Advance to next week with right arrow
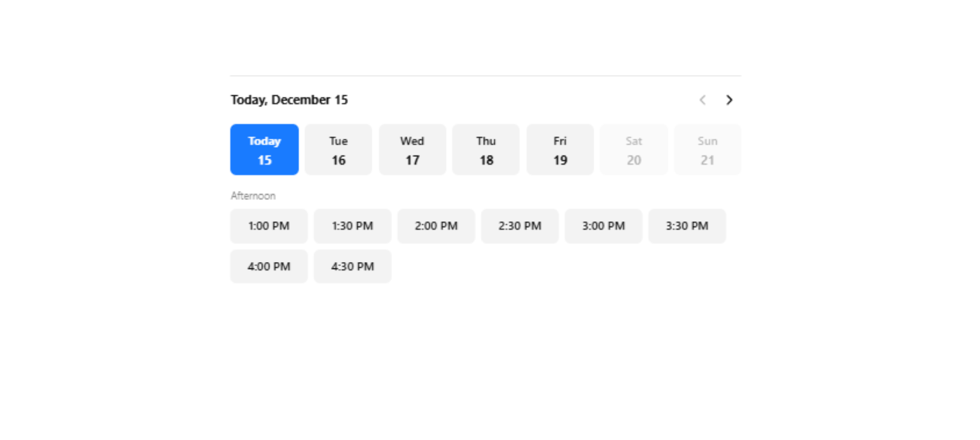Viewport: 980px width, 440px height. [729, 99]
